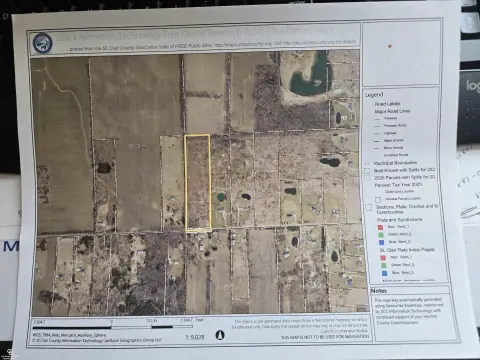Click 'St. Clair Flats Index Pages' heading
This screenshot has height=360, width=480.
[x=407, y=250]
